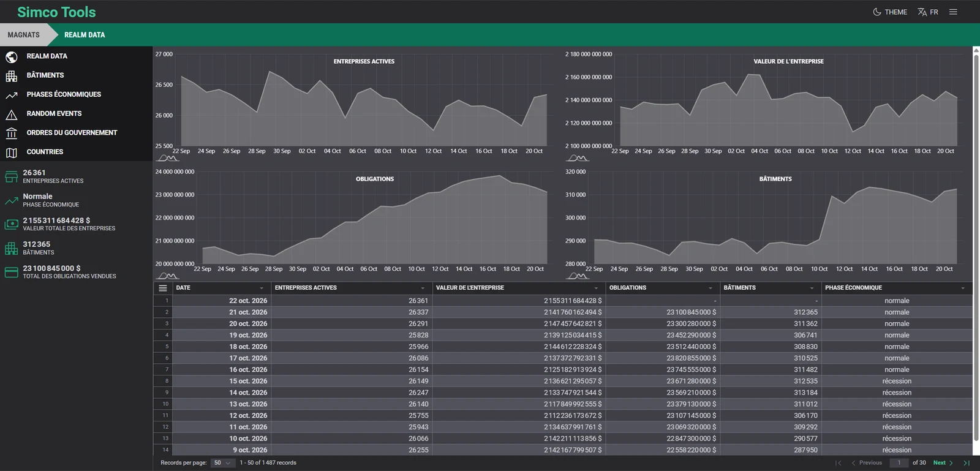The height and width of the screenshot is (471, 980).
Task: Select the MAGNATS breadcrumb tab
Action: 24,35
